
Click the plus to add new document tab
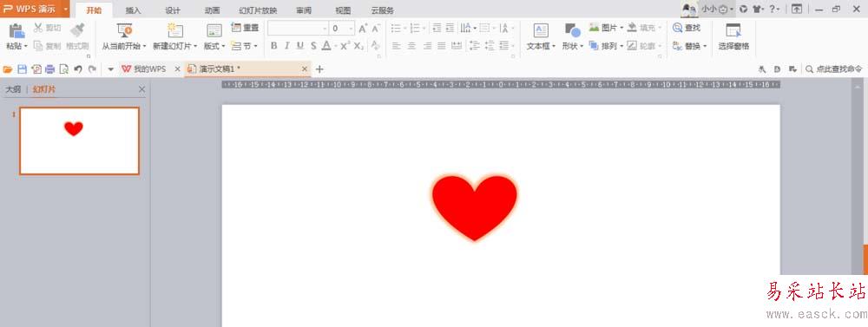(319, 69)
